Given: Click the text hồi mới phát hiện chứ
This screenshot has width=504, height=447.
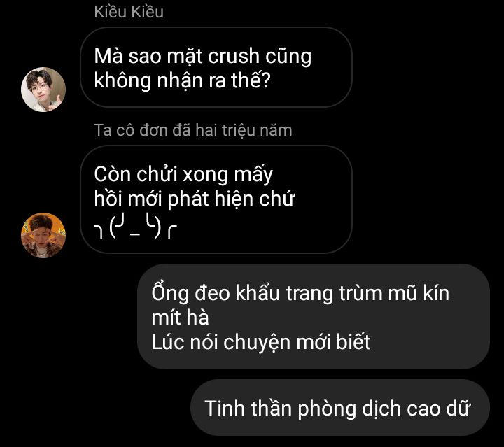Looking at the screenshot, I should click(x=194, y=199).
